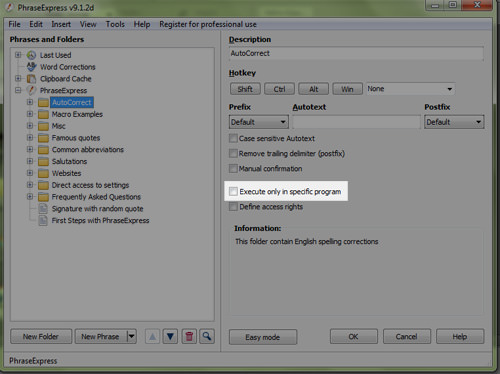The image size is (500, 374).
Task: Collapse the PhraseExpress root node
Action: tap(18, 90)
